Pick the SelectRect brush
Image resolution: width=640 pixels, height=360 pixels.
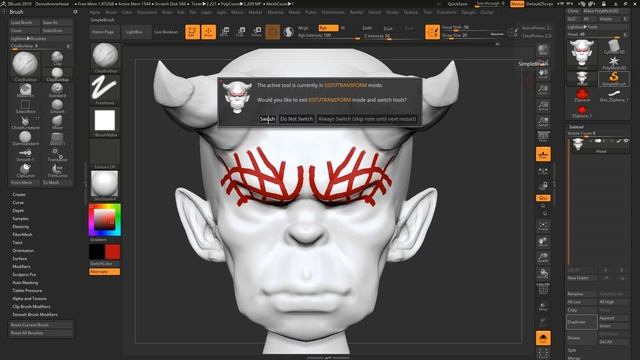coord(25,106)
